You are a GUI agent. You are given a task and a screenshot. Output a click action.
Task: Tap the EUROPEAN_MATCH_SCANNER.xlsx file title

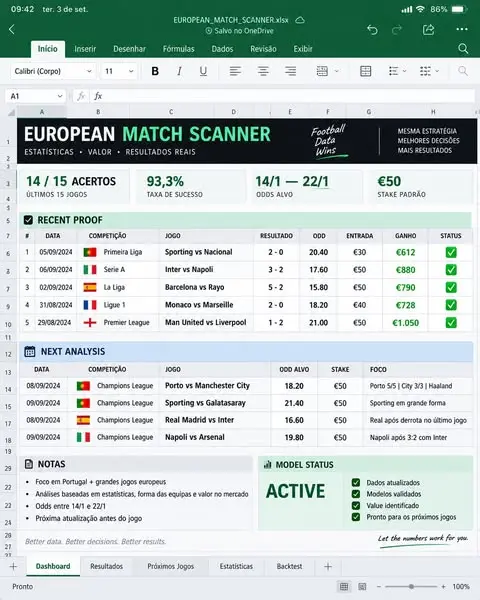[x=231, y=20]
